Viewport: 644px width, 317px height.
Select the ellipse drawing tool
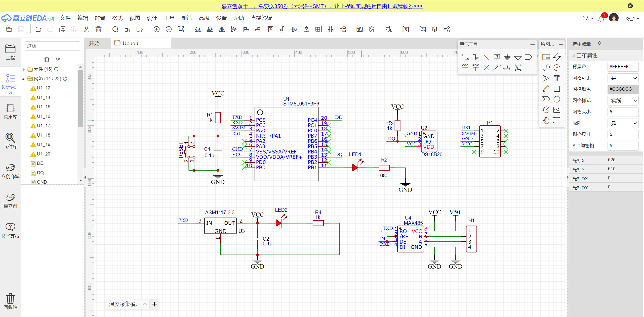(x=557, y=99)
